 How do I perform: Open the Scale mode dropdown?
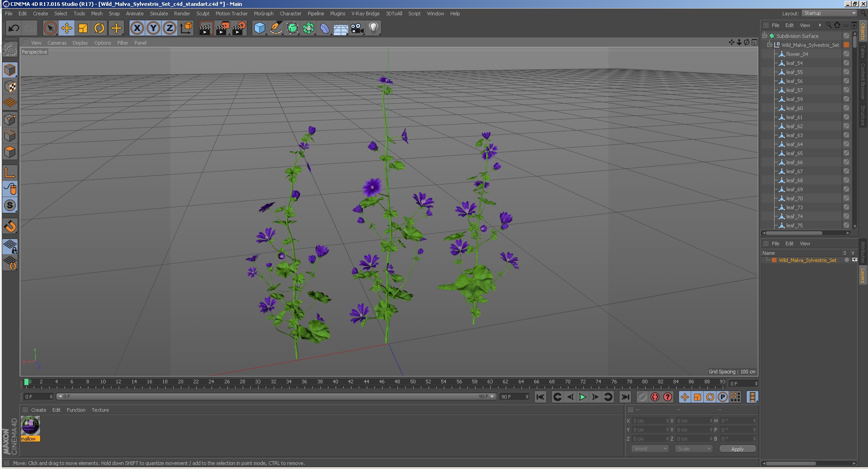pyautogui.click(x=693, y=449)
